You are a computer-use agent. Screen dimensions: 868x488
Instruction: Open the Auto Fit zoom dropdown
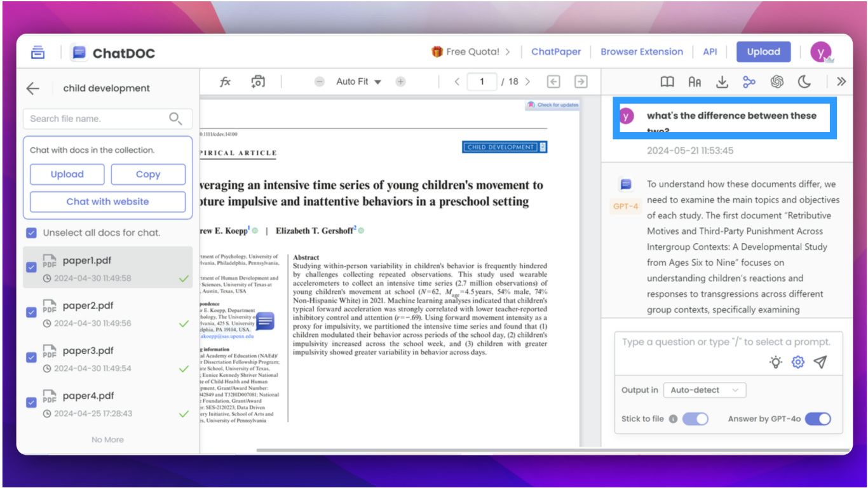pyautogui.click(x=358, y=82)
